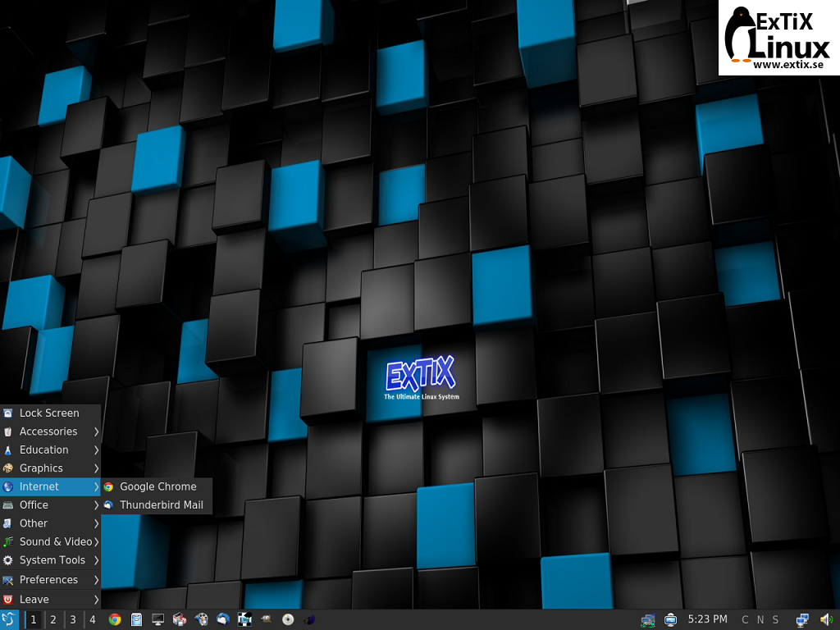
Task: Click the Thunderbird Mail icon in submenu
Action: 109,504
